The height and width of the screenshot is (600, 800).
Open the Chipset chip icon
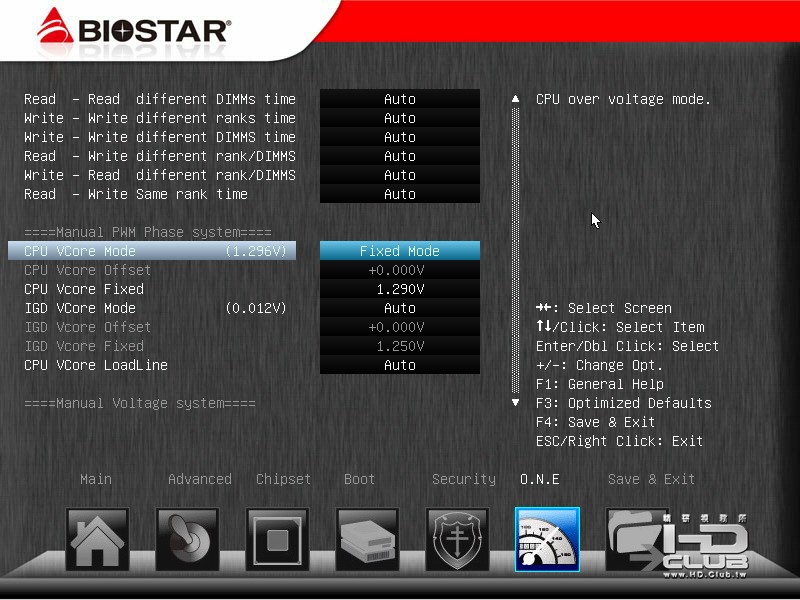point(277,539)
